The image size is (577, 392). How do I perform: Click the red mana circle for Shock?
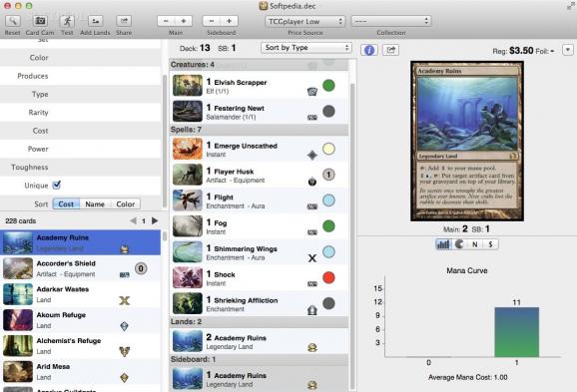pos(328,277)
